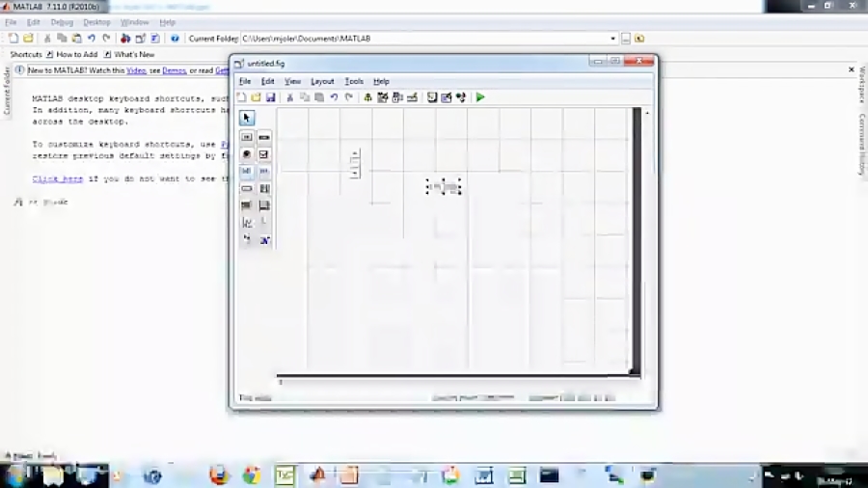Open the Object Browser in GUIDE toolbar
Viewport: 868px width, 488px height.
click(461, 97)
